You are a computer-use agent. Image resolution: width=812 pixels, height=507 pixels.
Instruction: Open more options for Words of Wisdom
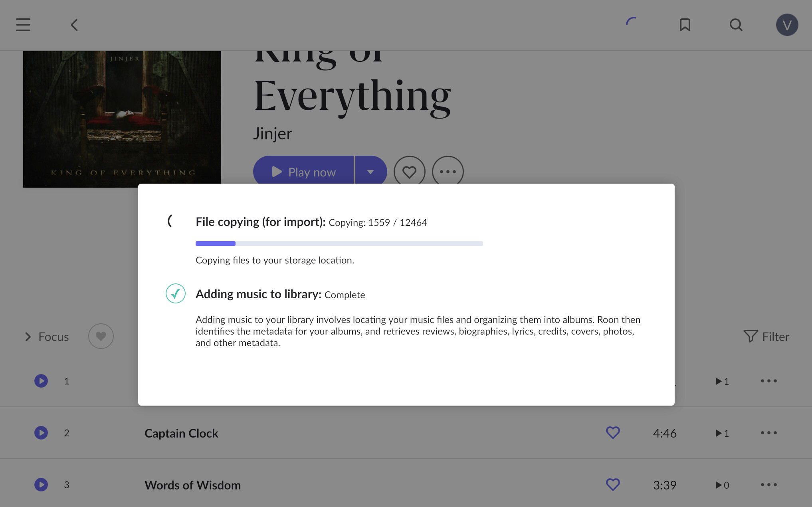[768, 485]
